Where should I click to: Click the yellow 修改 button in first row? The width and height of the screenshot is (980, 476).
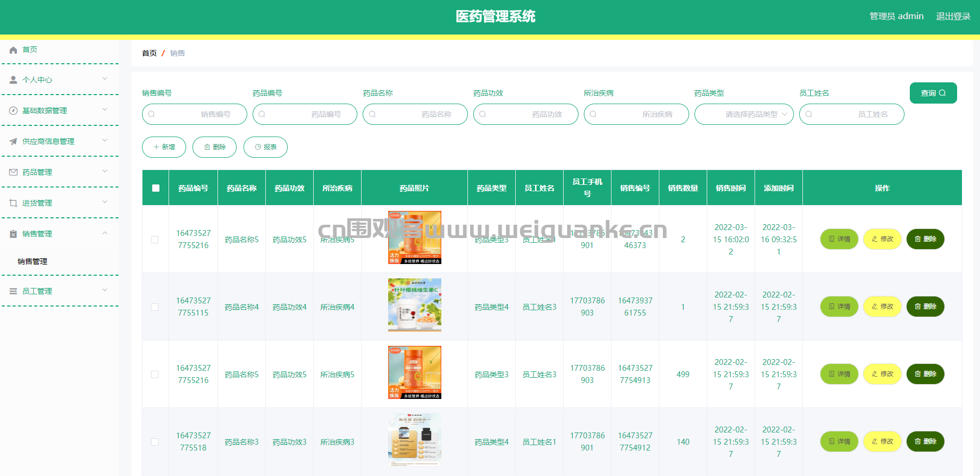pos(882,239)
